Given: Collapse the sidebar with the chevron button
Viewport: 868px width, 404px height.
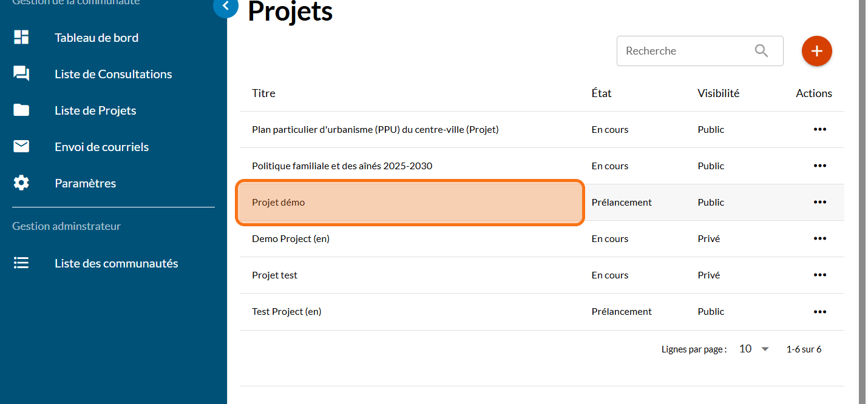Looking at the screenshot, I should (226, 6).
